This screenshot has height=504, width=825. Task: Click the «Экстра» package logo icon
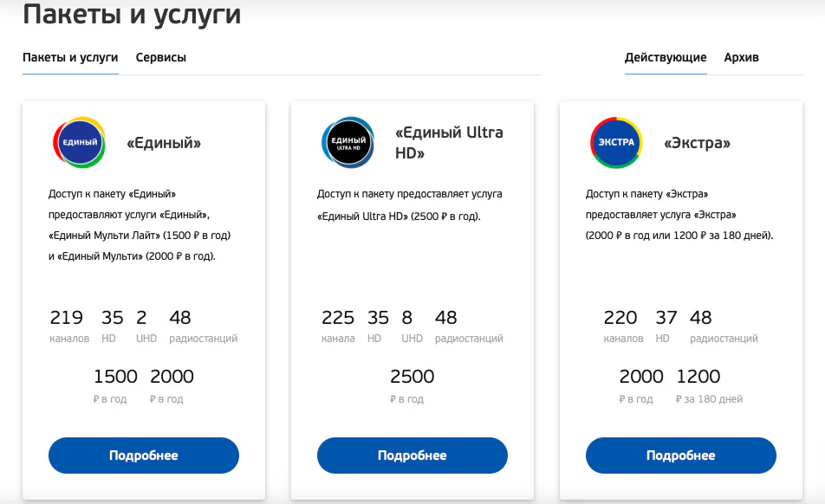coord(616,142)
